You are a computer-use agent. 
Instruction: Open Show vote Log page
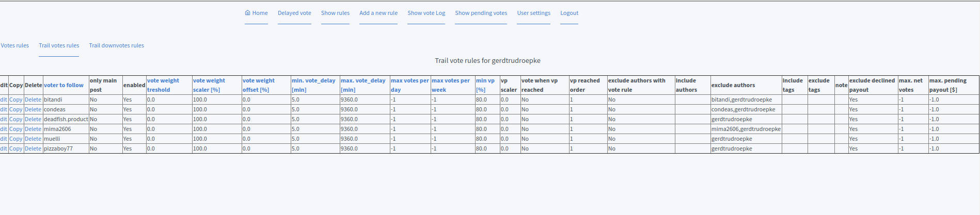click(x=426, y=13)
